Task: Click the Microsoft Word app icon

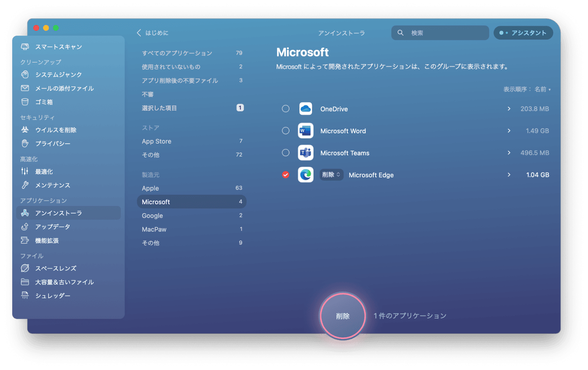Action: coord(306,131)
